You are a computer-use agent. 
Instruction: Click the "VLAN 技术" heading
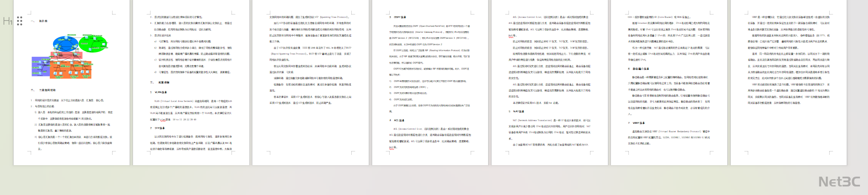161,92
